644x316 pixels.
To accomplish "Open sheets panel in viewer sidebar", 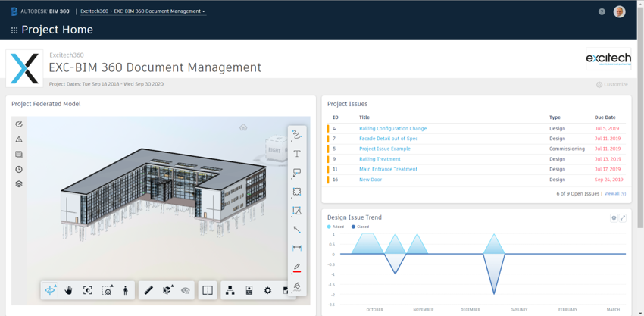I will coord(18,154).
